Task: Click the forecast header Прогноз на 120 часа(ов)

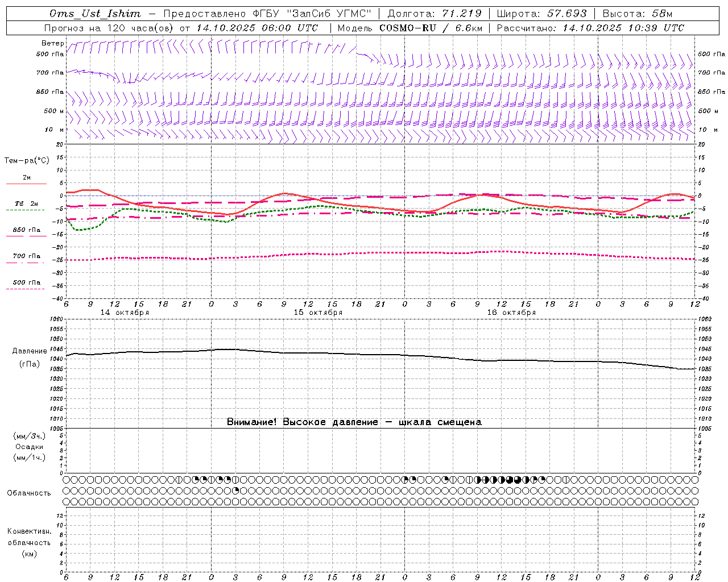Action: pos(110,28)
